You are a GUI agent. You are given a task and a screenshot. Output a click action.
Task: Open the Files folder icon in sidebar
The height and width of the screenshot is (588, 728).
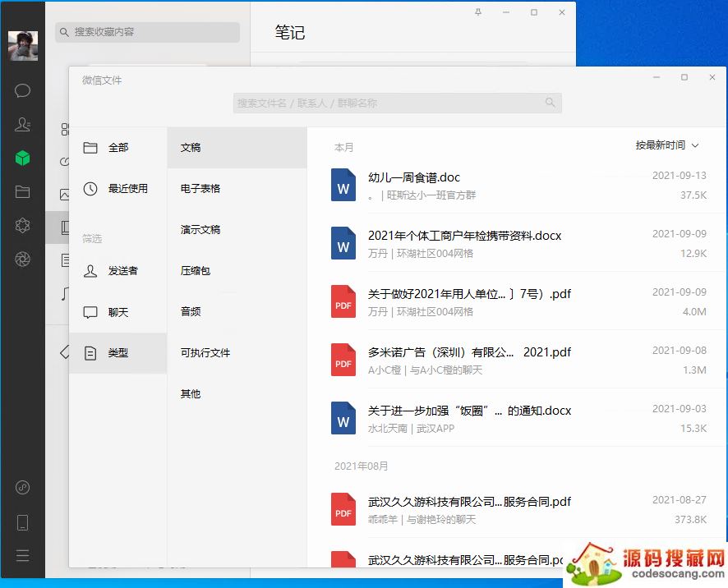[x=22, y=191]
